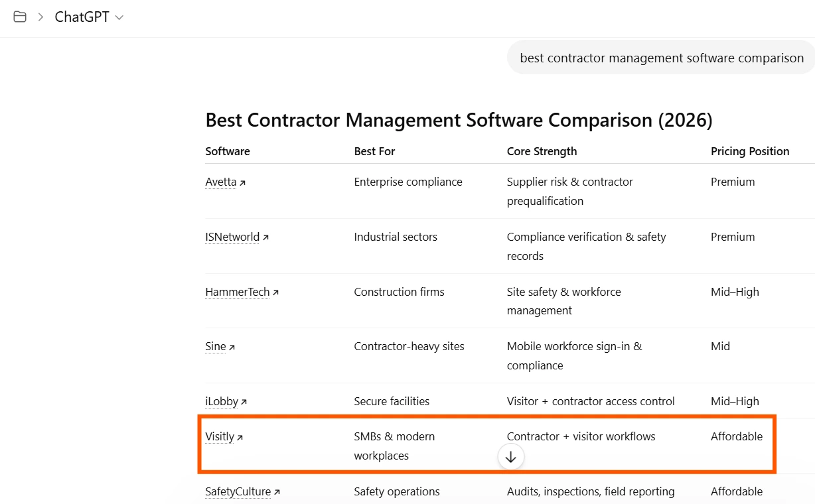Image resolution: width=815 pixels, height=504 pixels.
Task: Click the ChatGPT title in header
Action: click(x=82, y=17)
